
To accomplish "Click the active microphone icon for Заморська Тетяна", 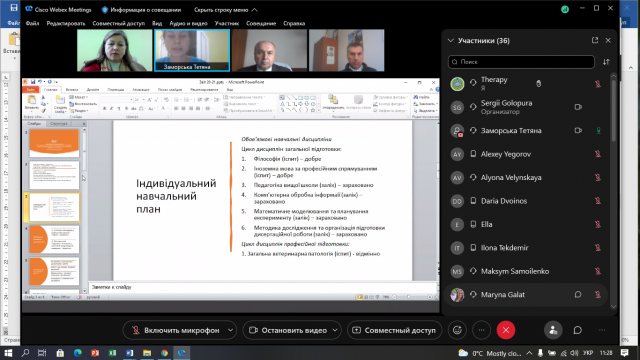I will click(598, 131).
